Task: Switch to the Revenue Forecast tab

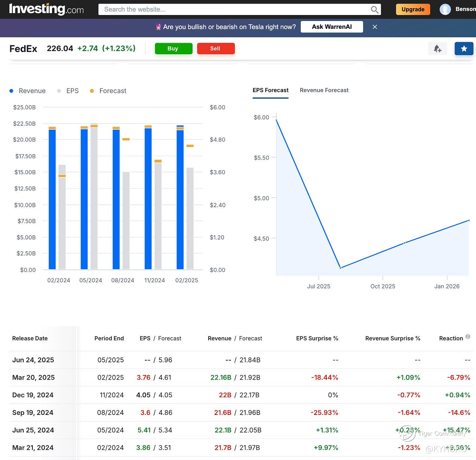Action: click(324, 90)
